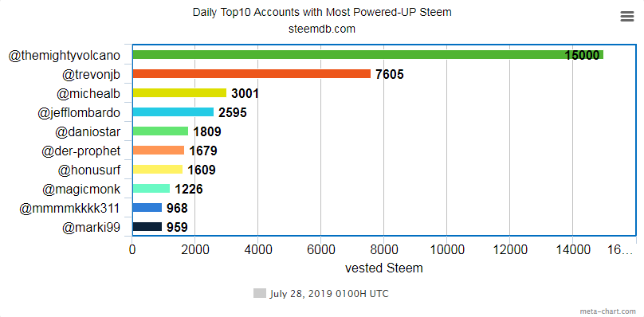Screen dimensions: 644x317
Task: Click the @der-prophet orange bar
Action: click(x=158, y=151)
